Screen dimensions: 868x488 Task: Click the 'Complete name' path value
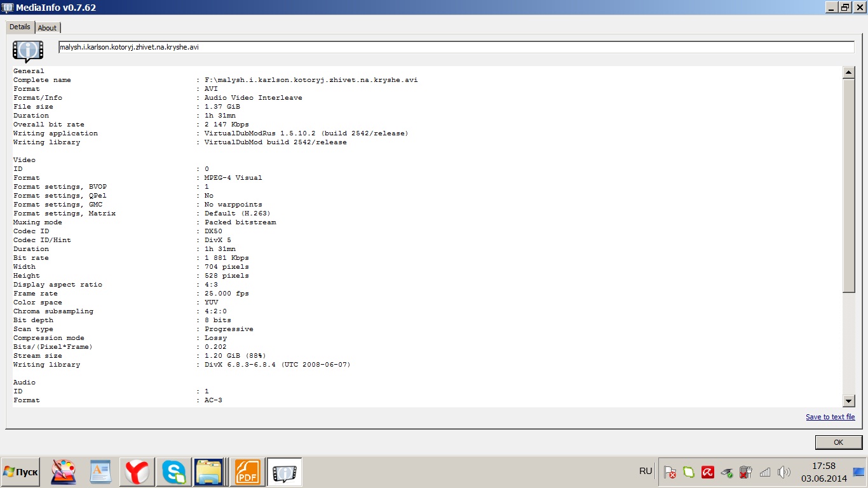click(311, 80)
